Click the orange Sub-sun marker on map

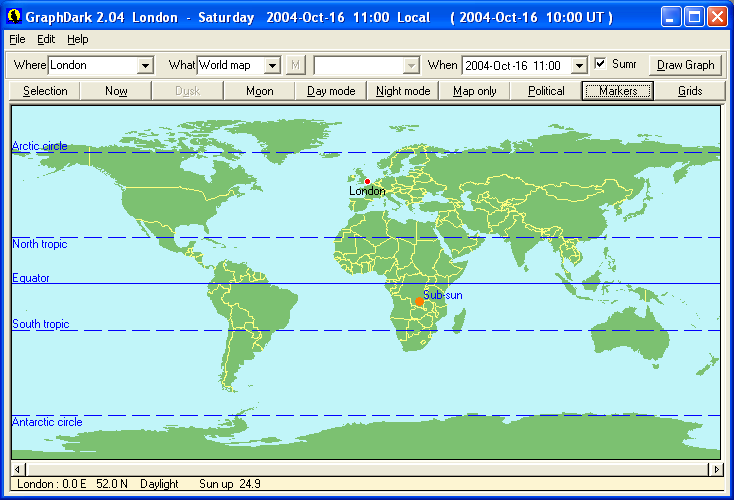point(420,302)
